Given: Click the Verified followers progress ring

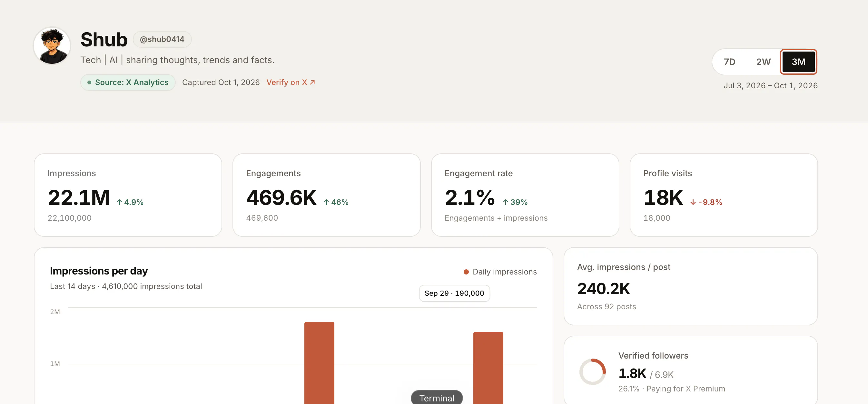Looking at the screenshot, I should click(x=592, y=372).
